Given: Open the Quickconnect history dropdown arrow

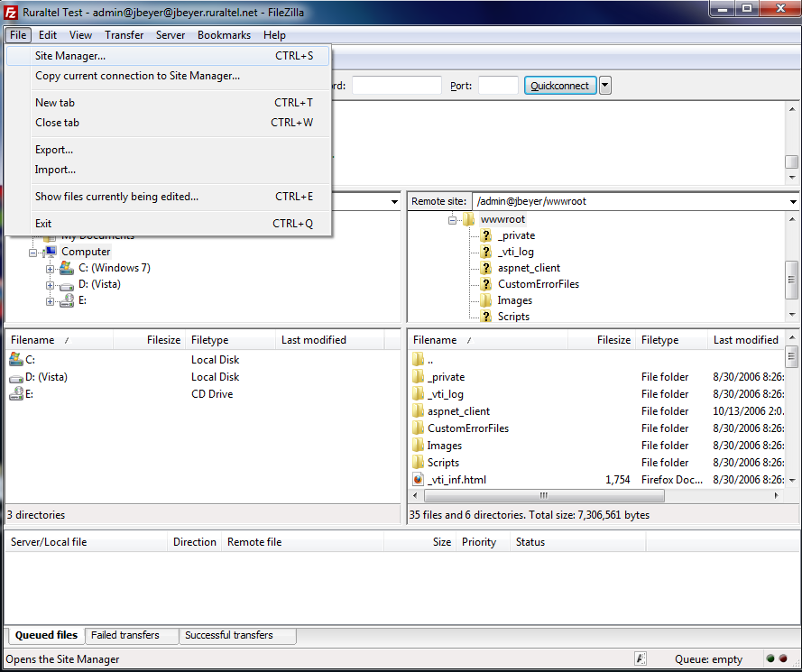Looking at the screenshot, I should point(605,86).
